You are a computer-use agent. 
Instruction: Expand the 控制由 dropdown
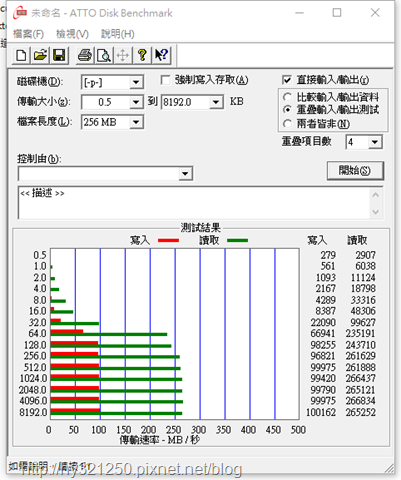coord(185,174)
